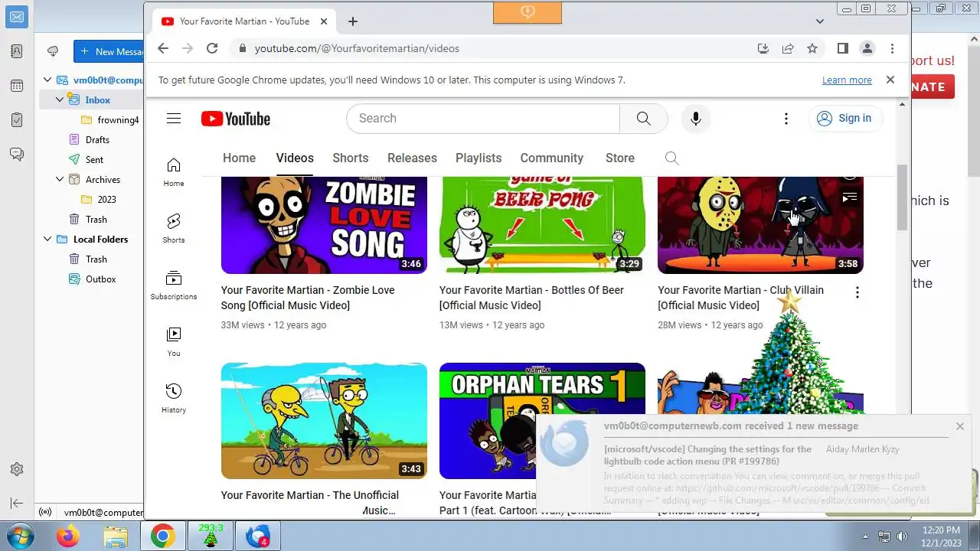Click YouTube search input field
The width and height of the screenshot is (980, 551).
482,119
